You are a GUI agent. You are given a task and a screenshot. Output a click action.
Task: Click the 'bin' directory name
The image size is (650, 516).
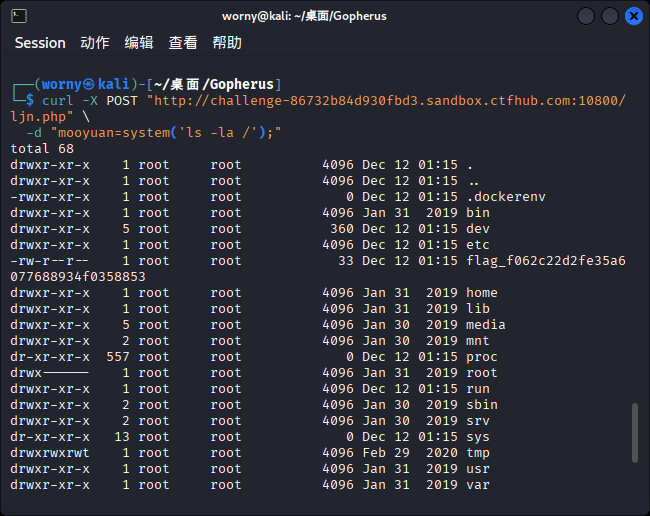pyautogui.click(x=478, y=213)
